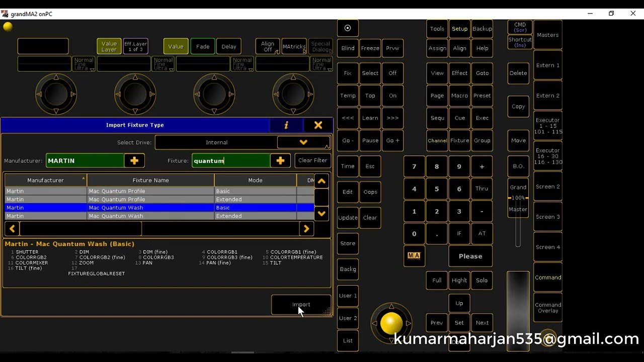Select the Delay layer button
644x362 pixels.
pyautogui.click(x=229, y=46)
